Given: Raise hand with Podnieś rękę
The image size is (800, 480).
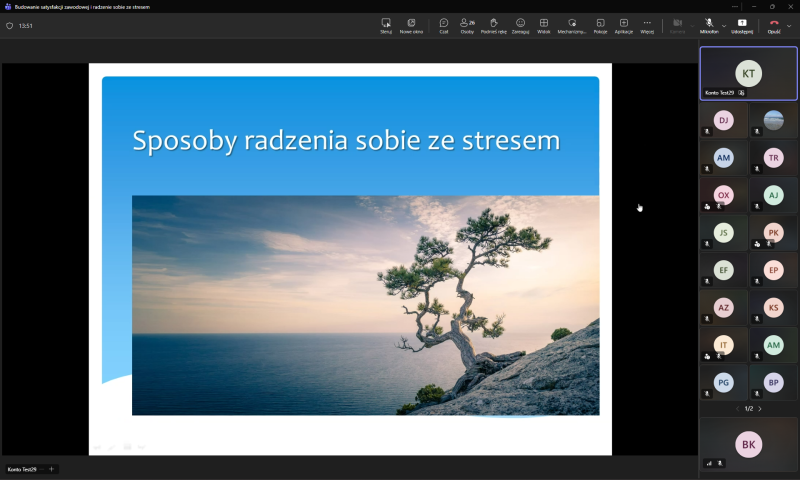Looking at the screenshot, I should pyautogui.click(x=493, y=25).
